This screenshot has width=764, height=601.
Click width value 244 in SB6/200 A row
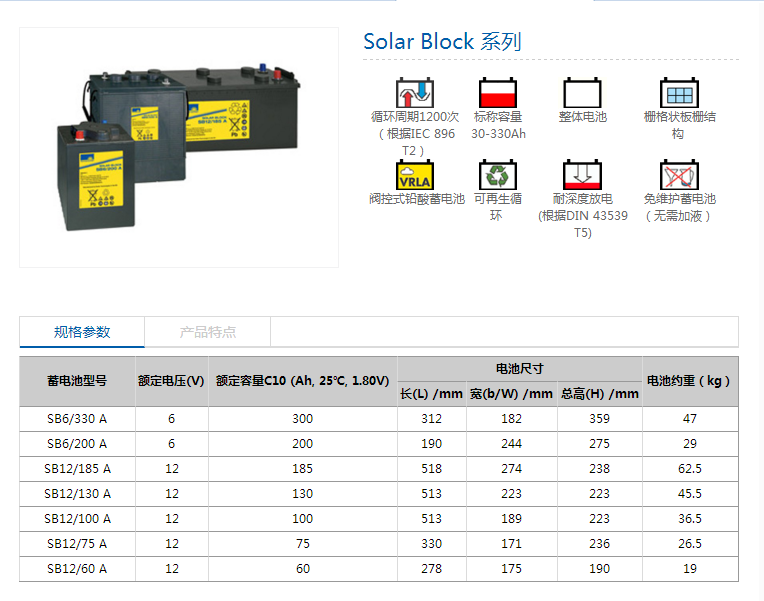pyautogui.click(x=512, y=444)
